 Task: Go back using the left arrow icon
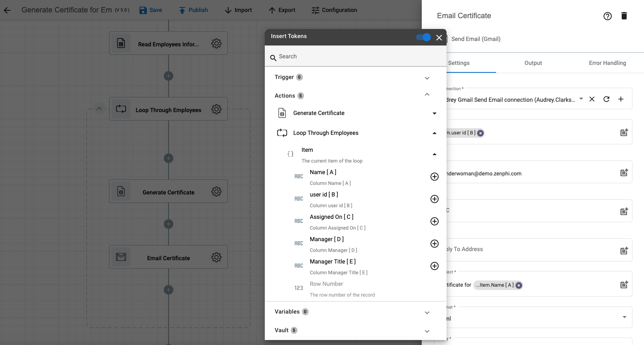pos(7,10)
